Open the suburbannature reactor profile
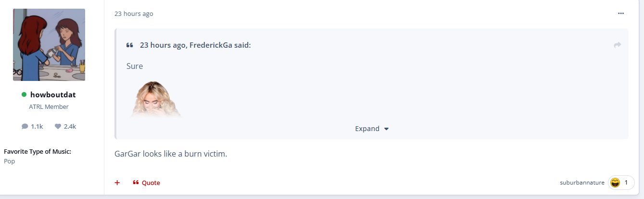The width and height of the screenshot is (644, 199). [582, 183]
